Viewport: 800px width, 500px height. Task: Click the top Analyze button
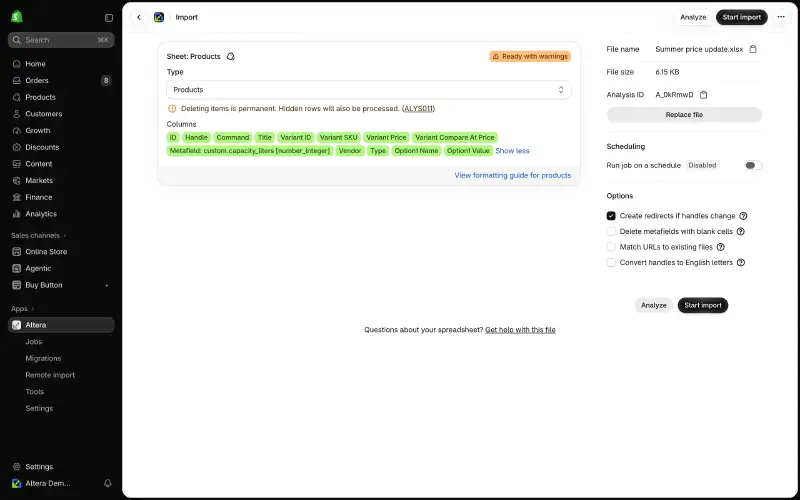point(693,17)
